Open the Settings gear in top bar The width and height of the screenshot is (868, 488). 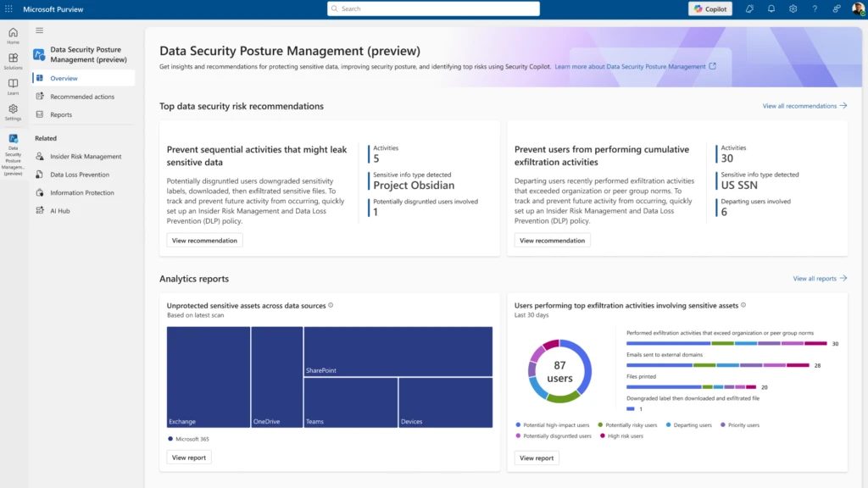tap(793, 8)
